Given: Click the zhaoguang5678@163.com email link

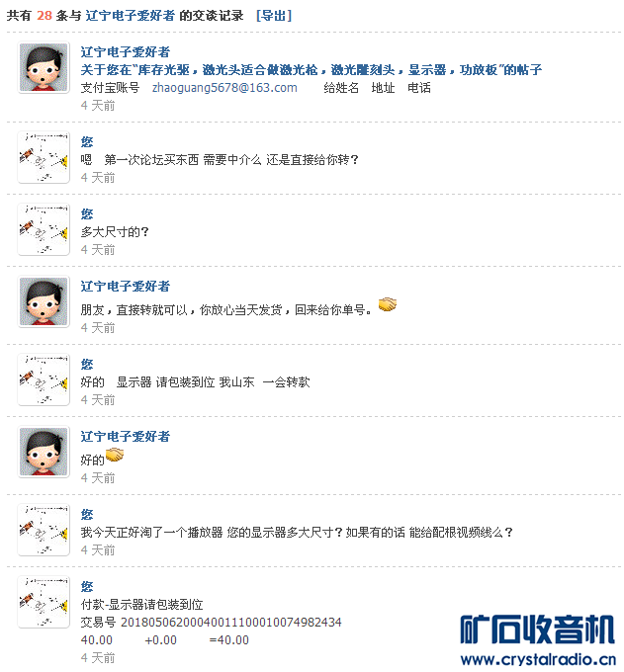Looking at the screenshot, I should (x=224, y=88).
